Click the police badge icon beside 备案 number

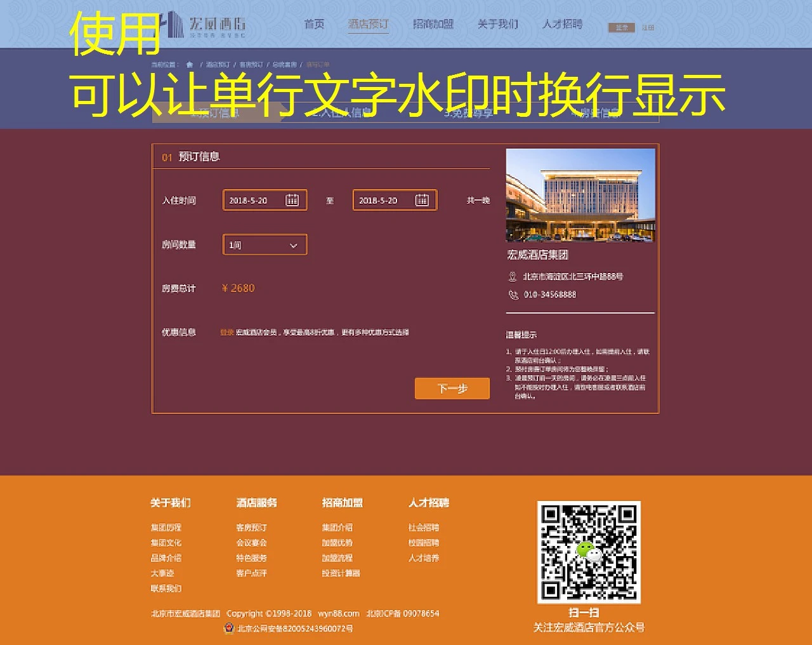coord(230,628)
